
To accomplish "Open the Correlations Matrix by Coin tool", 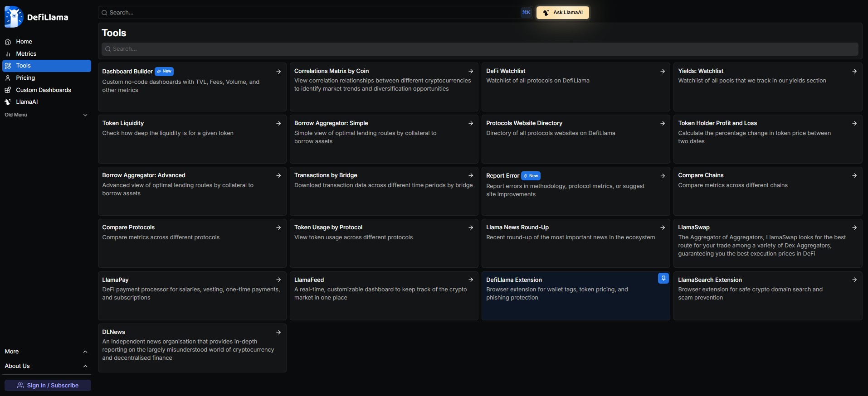I will pos(332,71).
